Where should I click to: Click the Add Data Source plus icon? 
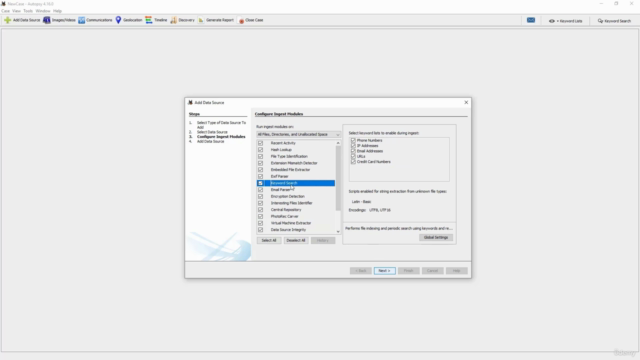pos(7,20)
